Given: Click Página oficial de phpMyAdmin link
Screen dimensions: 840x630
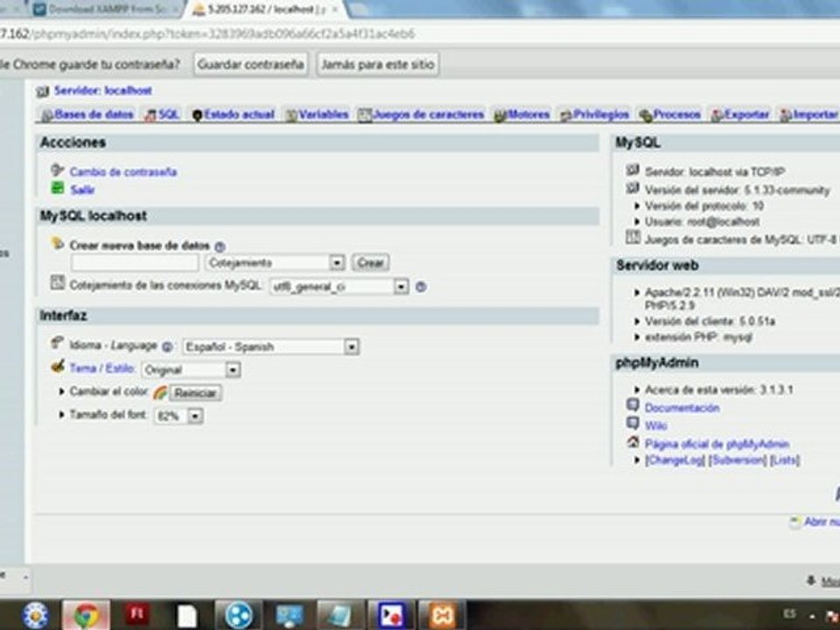Looking at the screenshot, I should (717, 444).
